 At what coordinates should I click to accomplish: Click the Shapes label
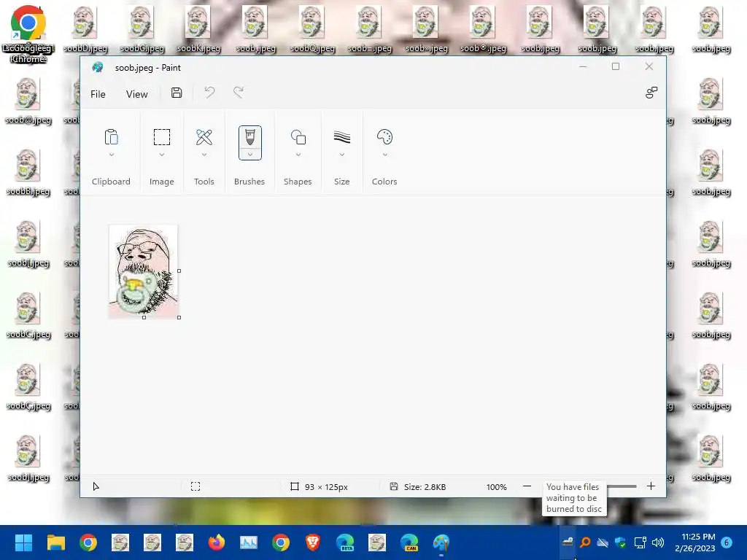tap(298, 182)
